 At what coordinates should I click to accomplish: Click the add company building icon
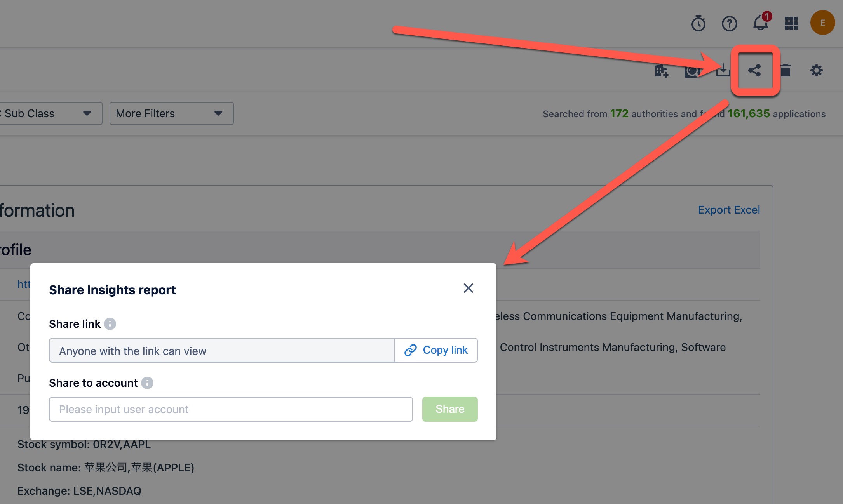coord(661,71)
